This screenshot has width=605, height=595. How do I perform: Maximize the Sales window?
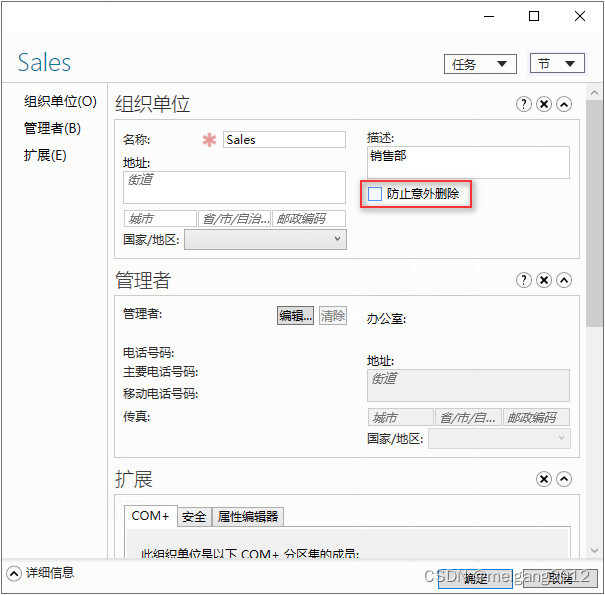[534, 16]
